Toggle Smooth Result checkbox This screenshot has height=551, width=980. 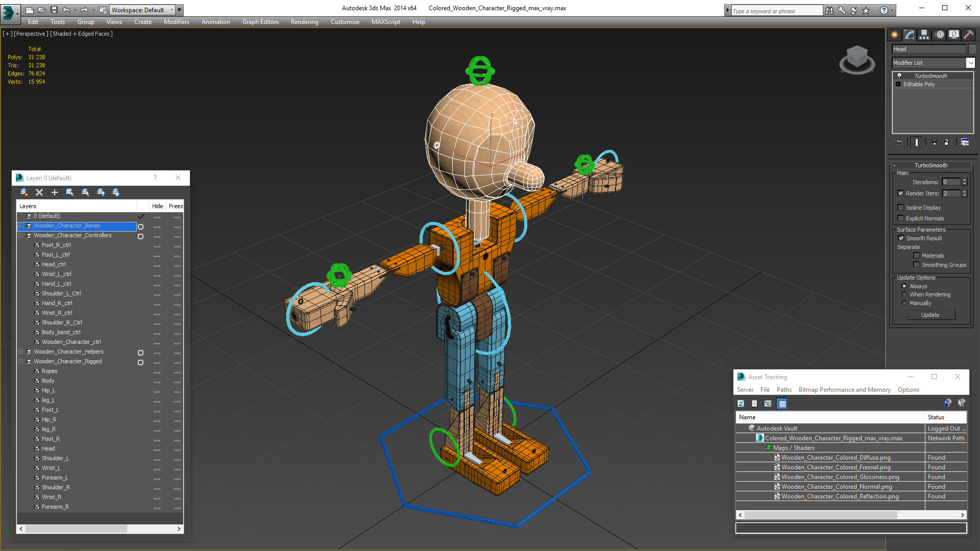pos(901,238)
